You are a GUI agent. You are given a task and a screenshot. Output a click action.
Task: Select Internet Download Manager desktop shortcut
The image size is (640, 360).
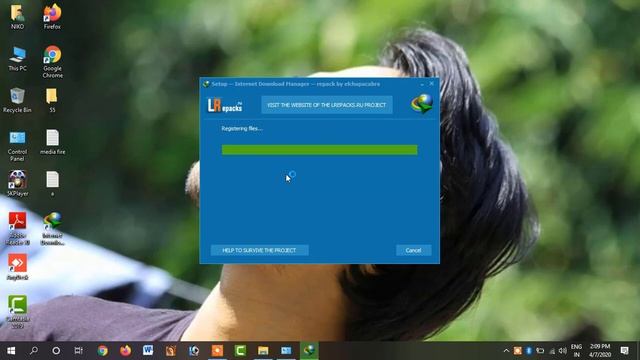52,229
